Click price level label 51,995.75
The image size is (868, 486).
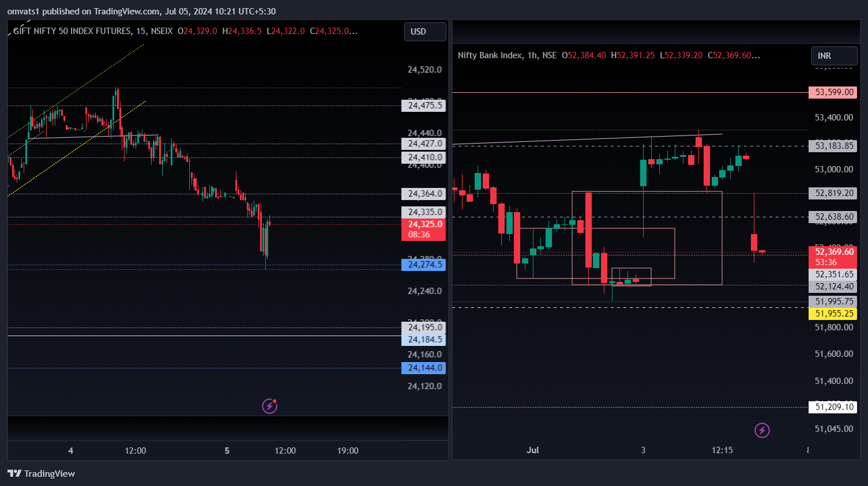coord(833,302)
